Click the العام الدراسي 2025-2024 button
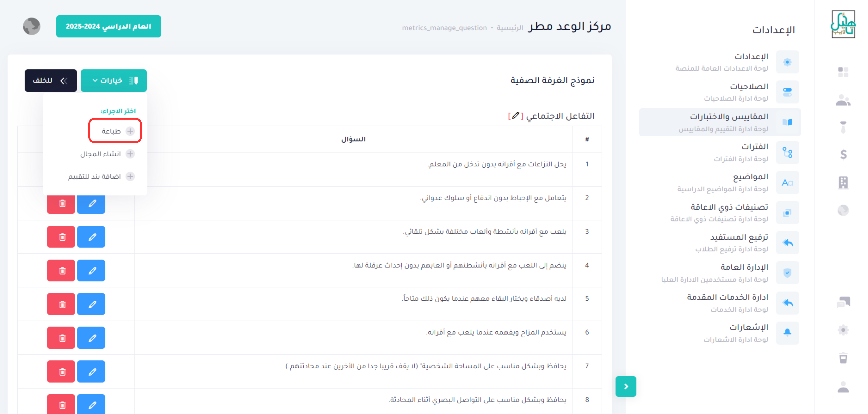Image resolution: width=868 pixels, height=414 pixels. coord(109,26)
